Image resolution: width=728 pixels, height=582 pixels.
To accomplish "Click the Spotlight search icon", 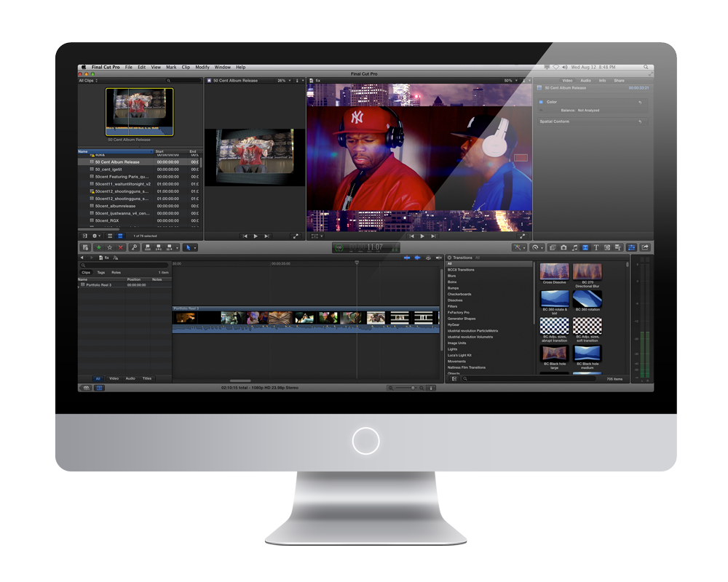I will coord(646,68).
